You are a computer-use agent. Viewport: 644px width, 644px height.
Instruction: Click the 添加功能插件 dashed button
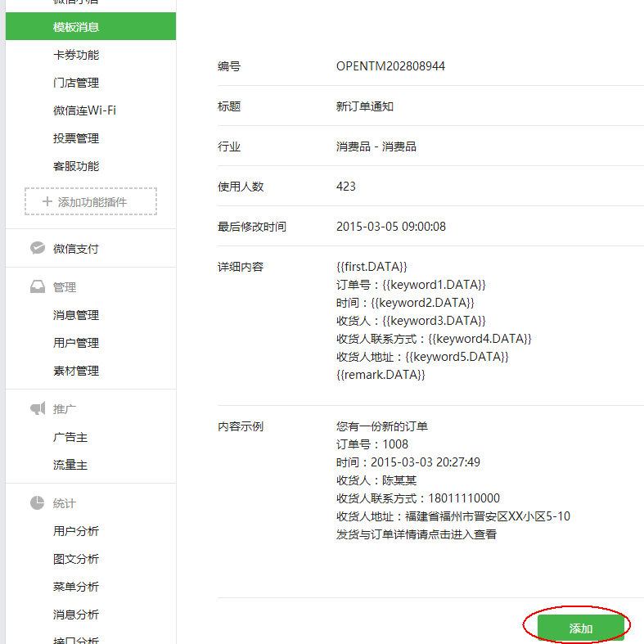tap(91, 201)
